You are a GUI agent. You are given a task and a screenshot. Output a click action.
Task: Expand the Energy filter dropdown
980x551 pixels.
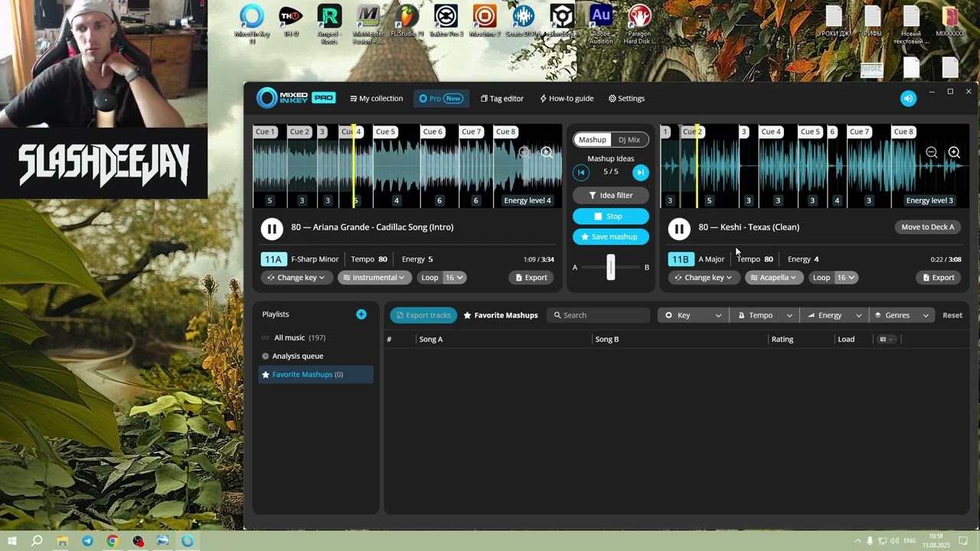point(835,315)
